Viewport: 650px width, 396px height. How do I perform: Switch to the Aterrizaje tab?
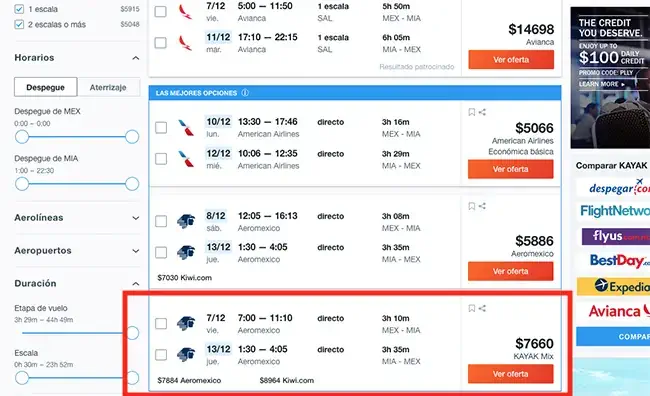108,87
